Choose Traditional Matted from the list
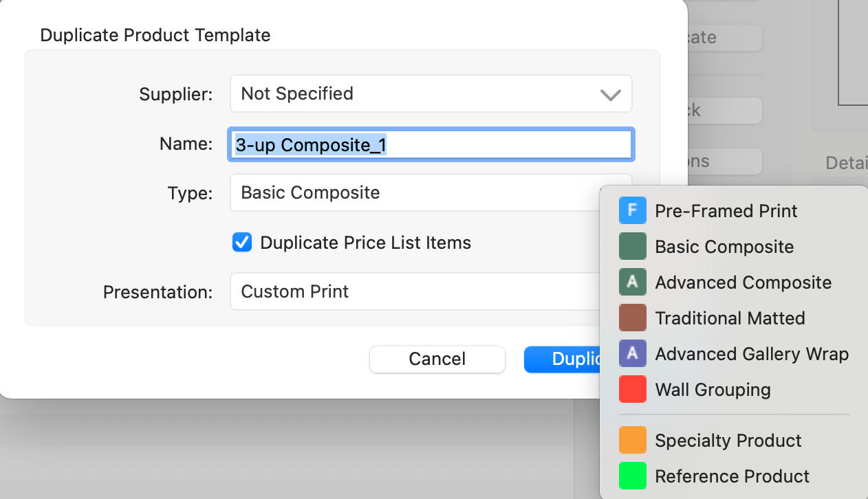Viewport: 868px width, 499px height. [730, 318]
